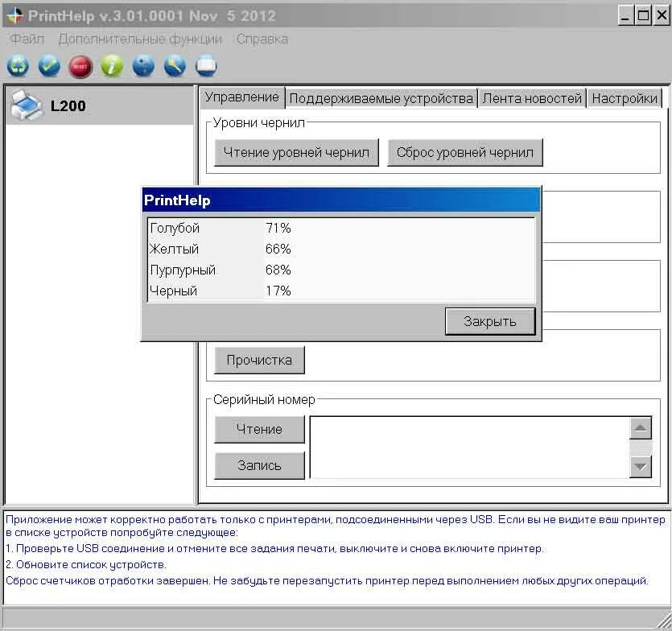
Task: Select the Голубой ink row
Action: click(340, 228)
